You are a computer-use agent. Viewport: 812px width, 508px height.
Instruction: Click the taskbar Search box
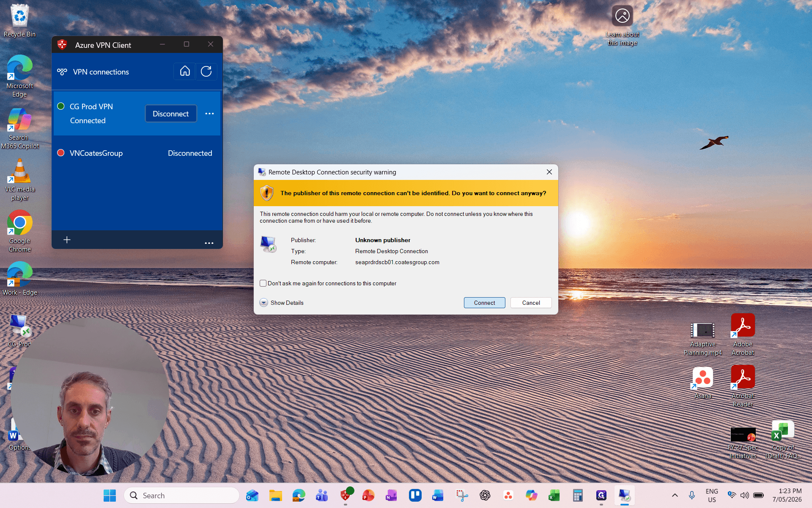[x=182, y=495]
